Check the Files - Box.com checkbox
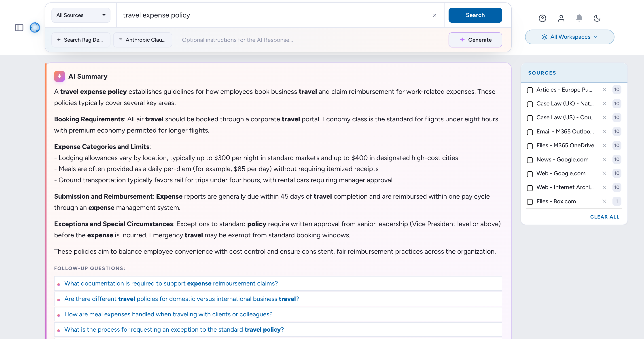 [530, 202]
